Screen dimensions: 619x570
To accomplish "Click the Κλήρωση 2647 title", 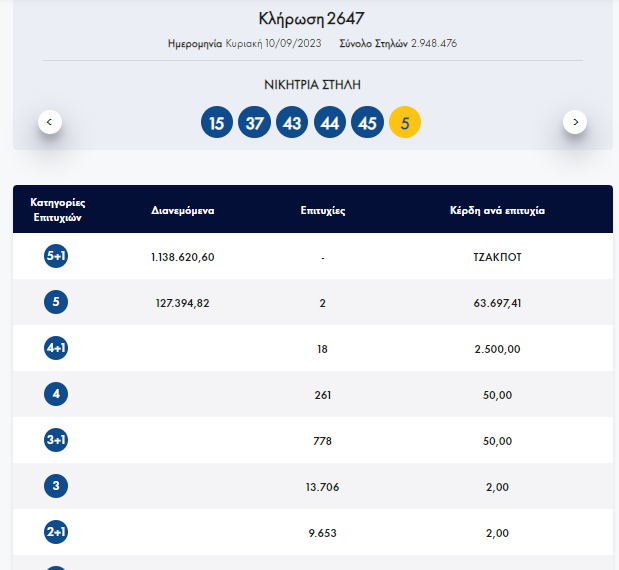I will coord(311,19).
